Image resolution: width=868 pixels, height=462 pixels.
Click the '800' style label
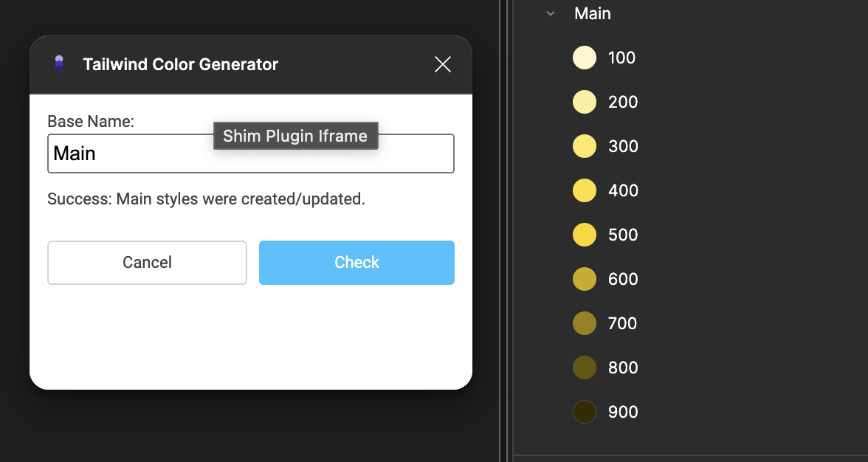tap(623, 368)
